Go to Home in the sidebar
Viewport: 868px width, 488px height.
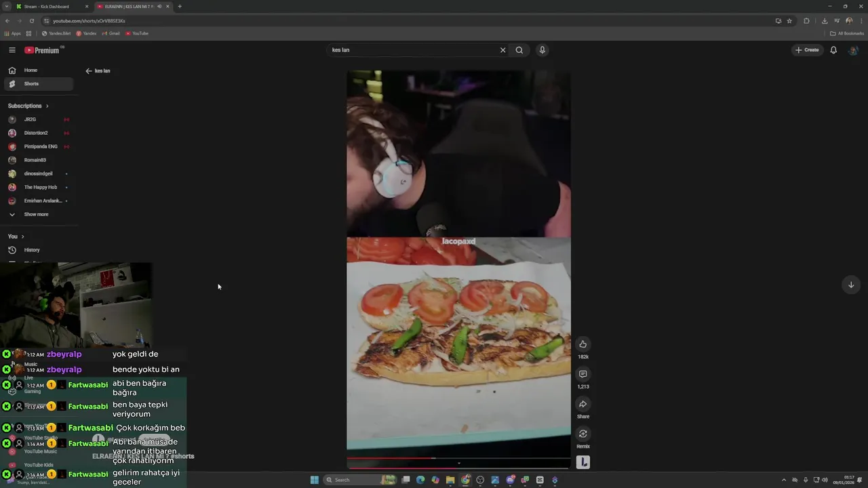click(39, 70)
